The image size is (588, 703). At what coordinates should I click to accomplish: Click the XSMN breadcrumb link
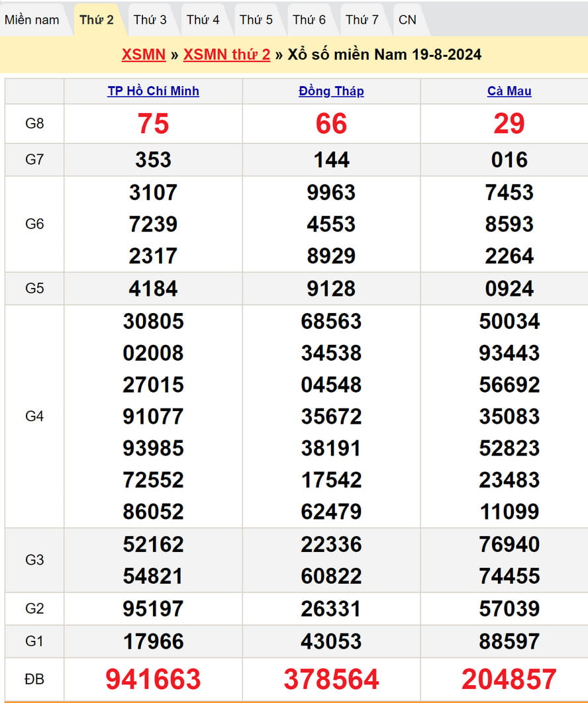click(144, 54)
